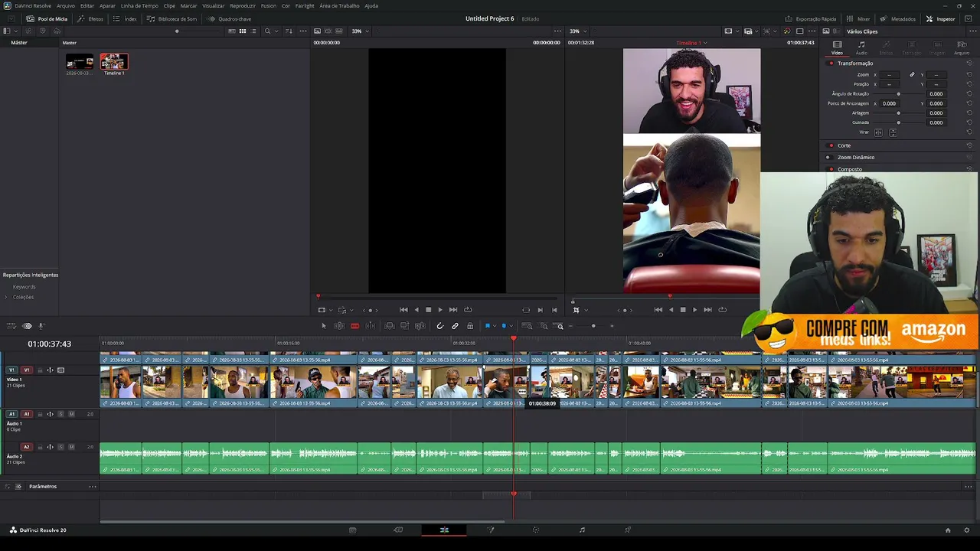Open the Linha de Tempo menu
Image resolution: width=980 pixels, height=551 pixels.
(x=139, y=5)
